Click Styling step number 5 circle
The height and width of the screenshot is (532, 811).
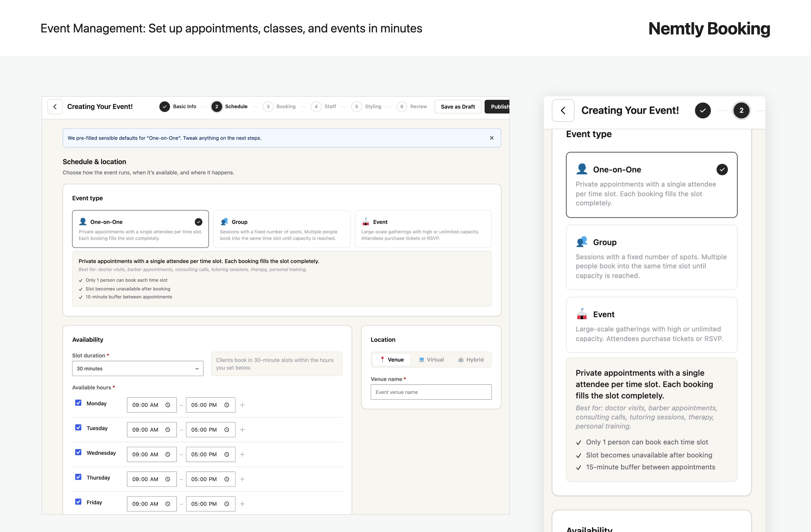(356, 107)
